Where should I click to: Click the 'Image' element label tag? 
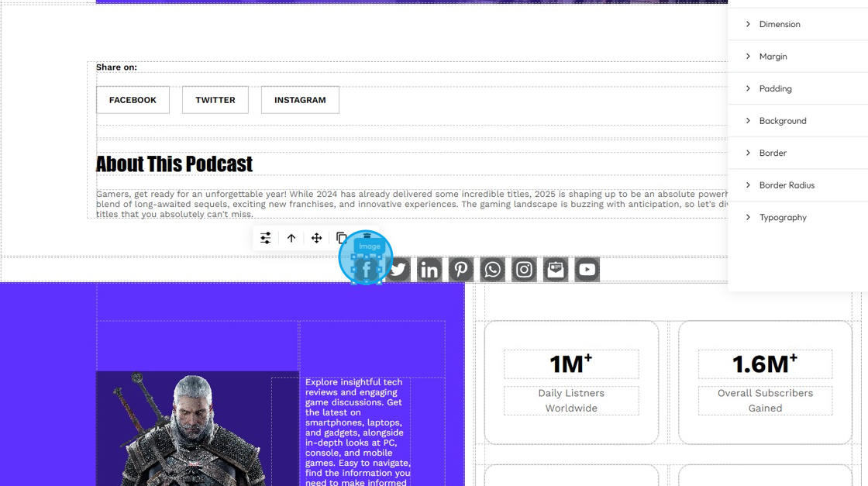pos(370,246)
